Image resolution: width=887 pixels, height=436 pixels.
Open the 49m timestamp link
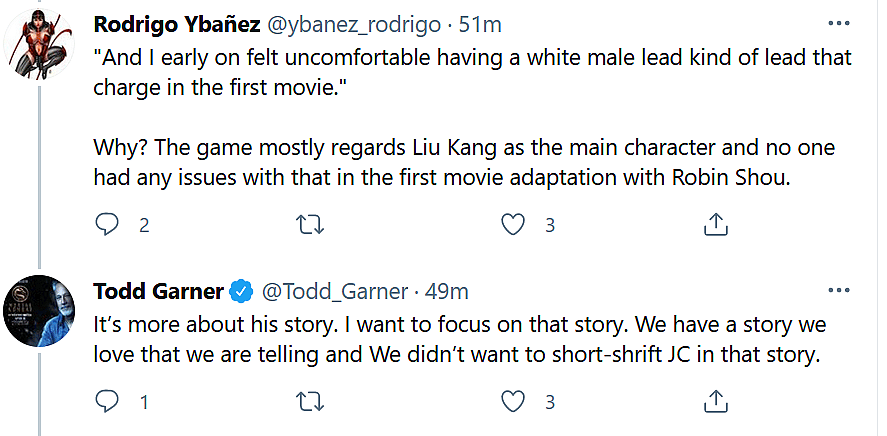point(448,292)
